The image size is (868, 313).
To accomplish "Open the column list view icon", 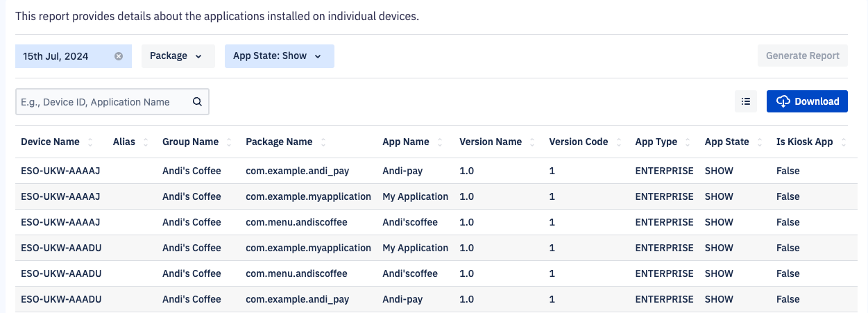I will point(746,101).
